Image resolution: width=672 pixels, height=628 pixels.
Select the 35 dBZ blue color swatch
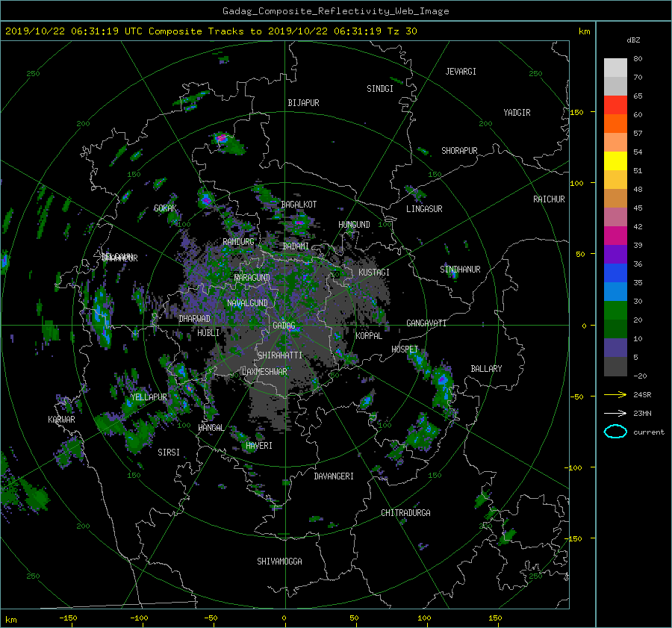click(x=615, y=273)
